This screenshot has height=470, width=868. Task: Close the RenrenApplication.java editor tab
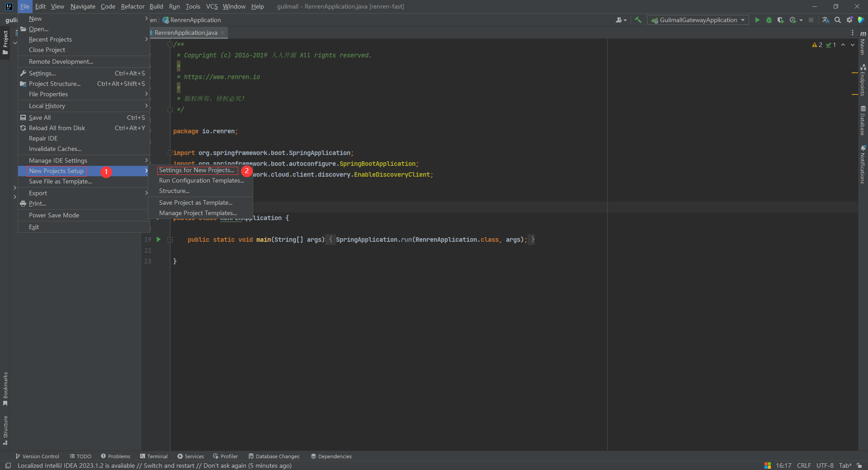pyautogui.click(x=222, y=33)
